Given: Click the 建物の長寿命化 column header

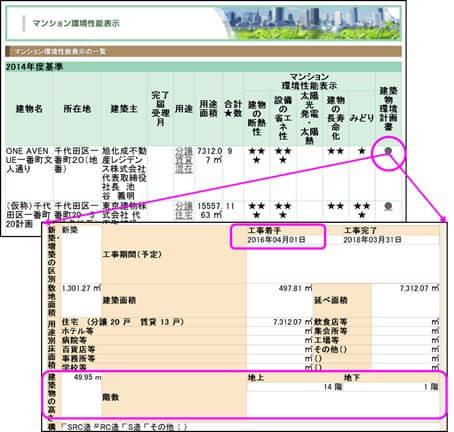Looking at the screenshot, I should tap(336, 118).
